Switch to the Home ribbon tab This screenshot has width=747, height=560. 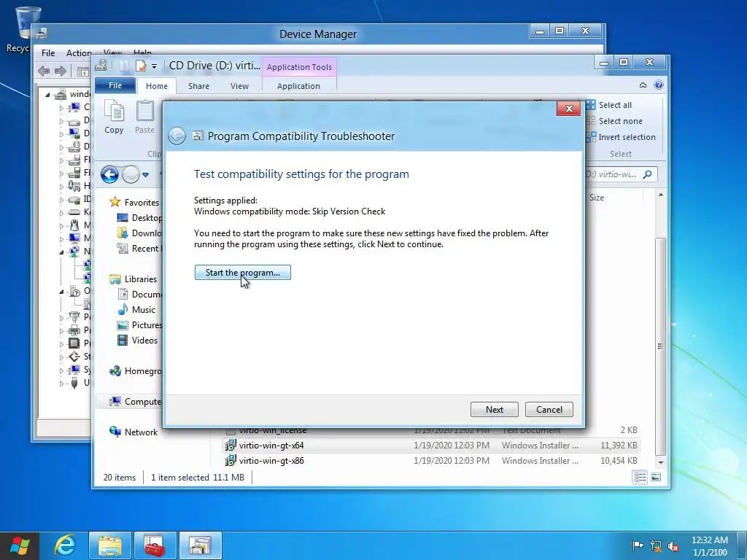point(157,86)
